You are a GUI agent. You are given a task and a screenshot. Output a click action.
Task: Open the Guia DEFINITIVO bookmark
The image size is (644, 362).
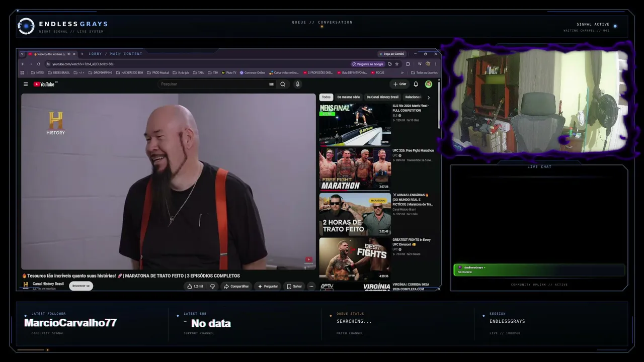(x=352, y=72)
